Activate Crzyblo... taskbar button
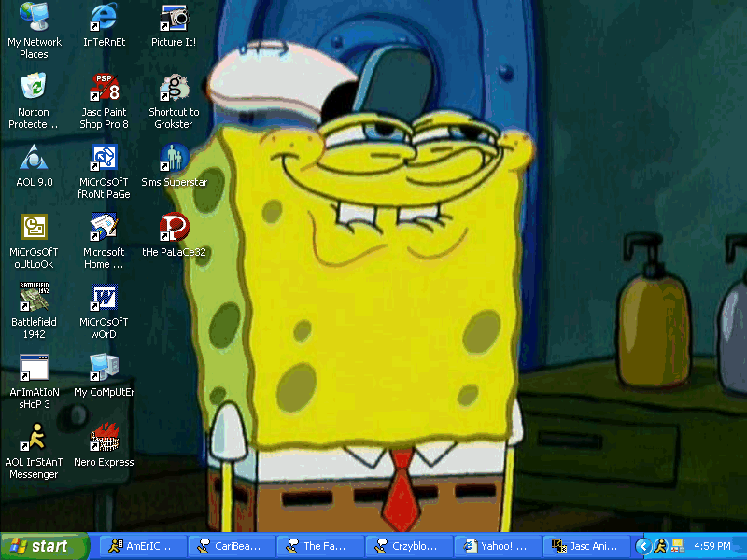 (410, 546)
